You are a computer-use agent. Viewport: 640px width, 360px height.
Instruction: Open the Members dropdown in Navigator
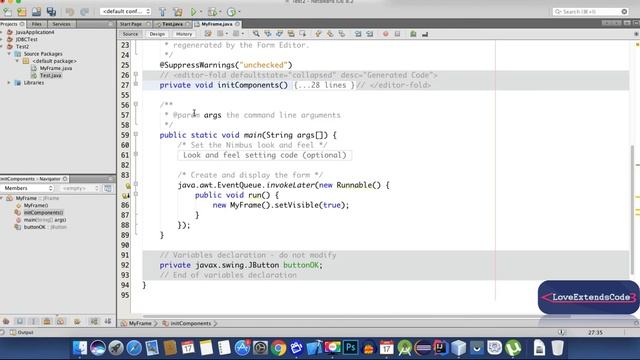[27, 188]
